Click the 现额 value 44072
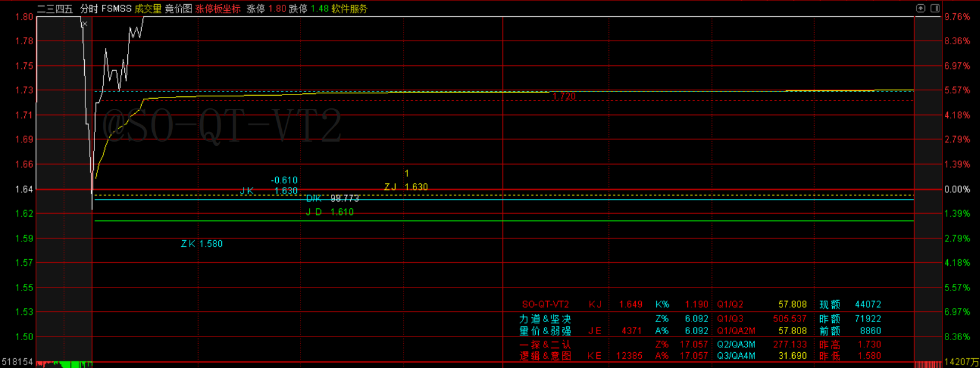980x368 pixels. pyautogui.click(x=868, y=304)
